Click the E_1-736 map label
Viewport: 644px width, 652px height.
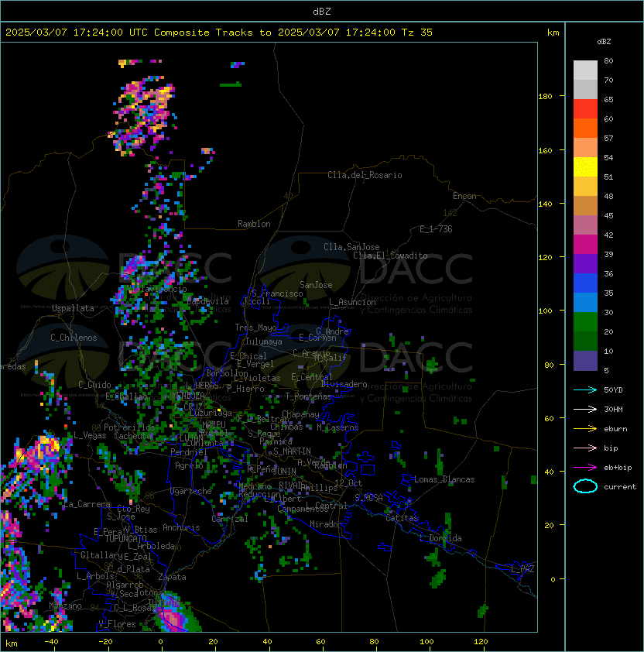436,229
